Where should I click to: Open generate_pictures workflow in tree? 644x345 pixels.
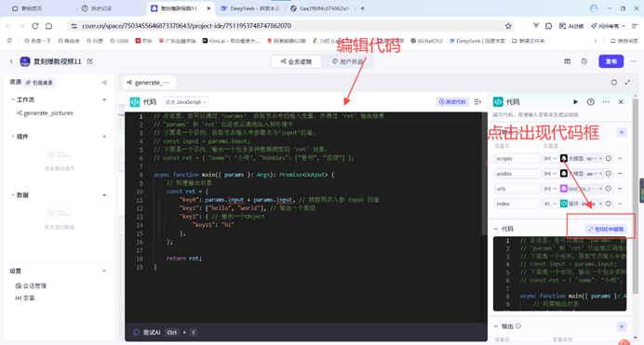pyautogui.click(x=48, y=113)
